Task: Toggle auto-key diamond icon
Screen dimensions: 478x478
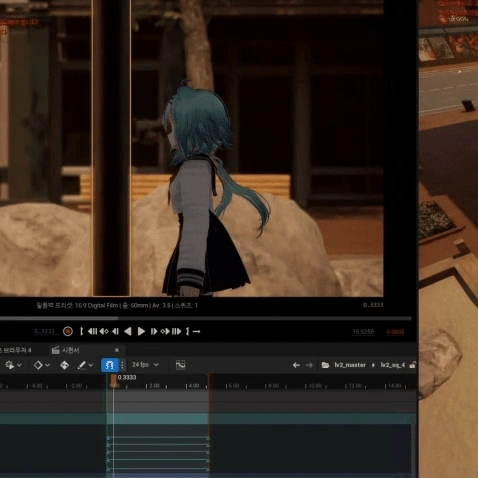Action: (x=64, y=365)
